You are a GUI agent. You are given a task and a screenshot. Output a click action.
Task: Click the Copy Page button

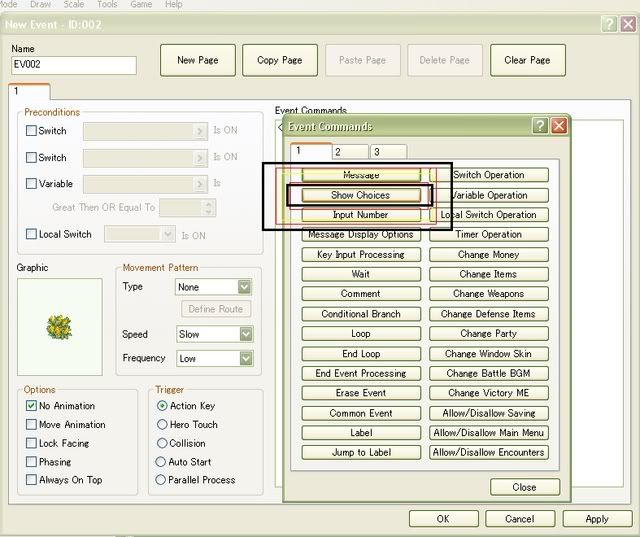point(280,60)
